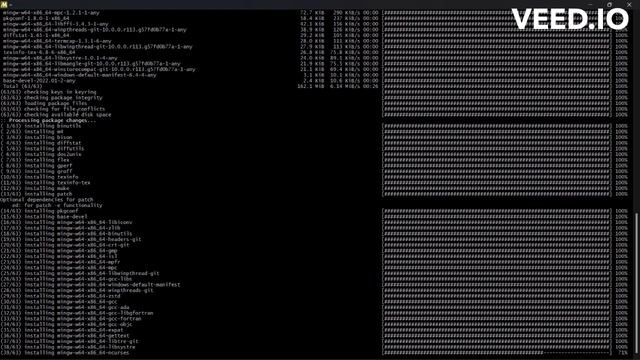Viewport: 640px width, 360px height.
Task: Click 'installing mingw-w64-x86_64-gcc-libgfortran' line
Action: tap(77, 313)
